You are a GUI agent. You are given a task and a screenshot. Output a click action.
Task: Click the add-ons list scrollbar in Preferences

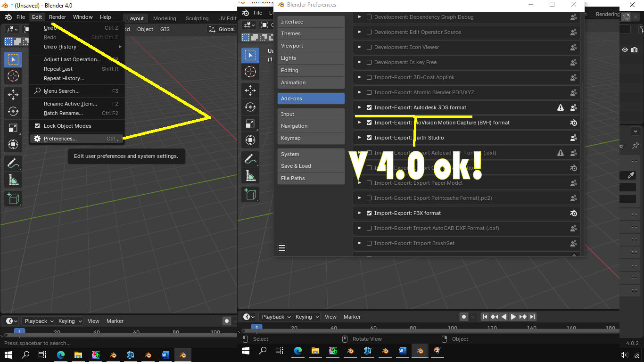point(583,100)
